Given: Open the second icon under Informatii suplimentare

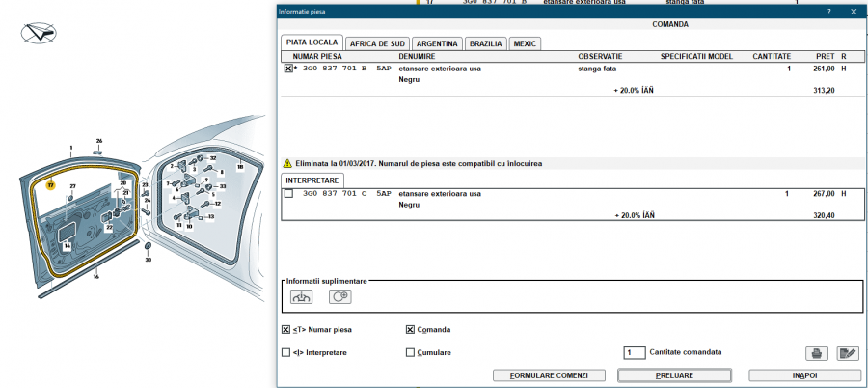Looking at the screenshot, I should 339,297.
